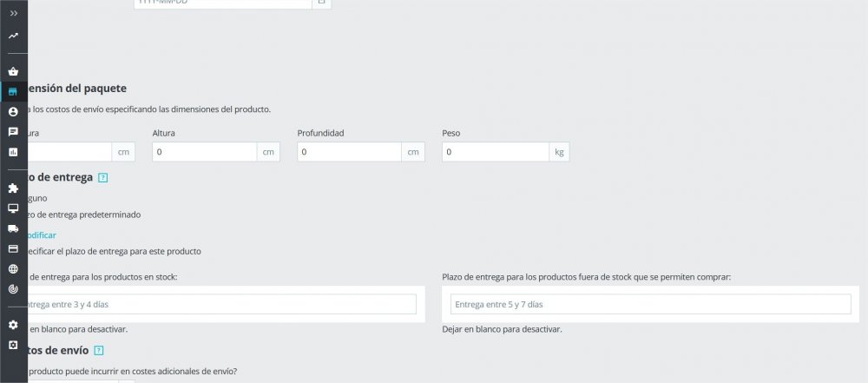
Task: Open Stats via bar chart icon
Action: pos(13,152)
